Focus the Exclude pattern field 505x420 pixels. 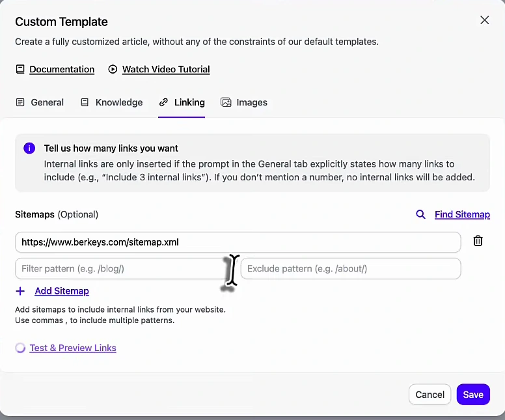(x=351, y=268)
